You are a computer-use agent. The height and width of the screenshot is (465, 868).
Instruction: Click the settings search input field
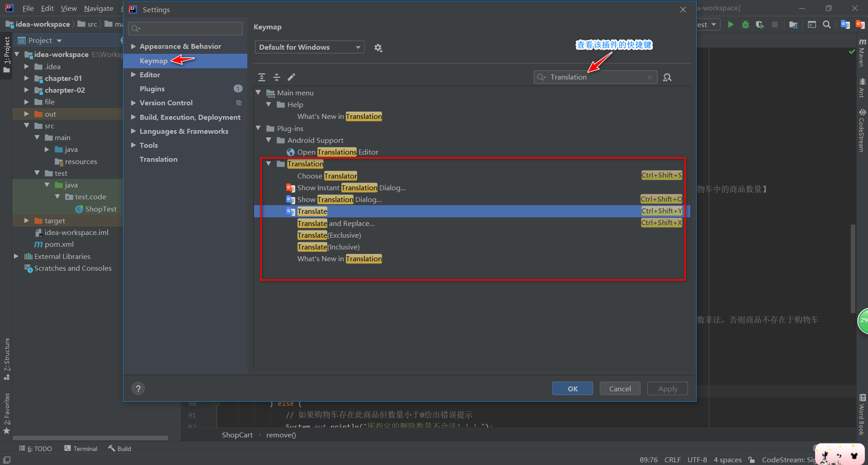185,28
